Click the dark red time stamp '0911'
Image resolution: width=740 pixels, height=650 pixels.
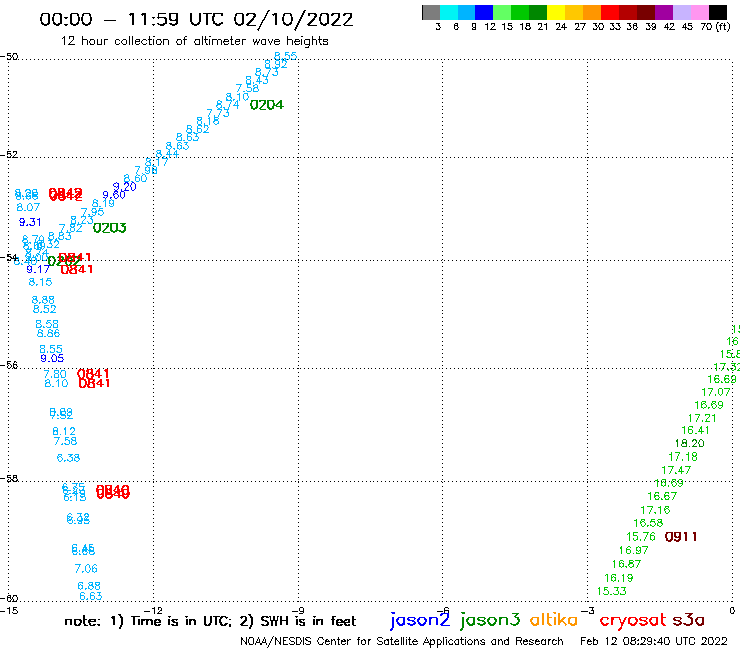pos(681,537)
